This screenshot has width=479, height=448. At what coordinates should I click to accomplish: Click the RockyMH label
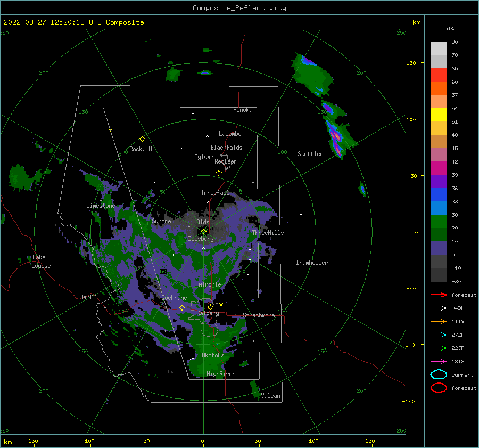point(141,149)
